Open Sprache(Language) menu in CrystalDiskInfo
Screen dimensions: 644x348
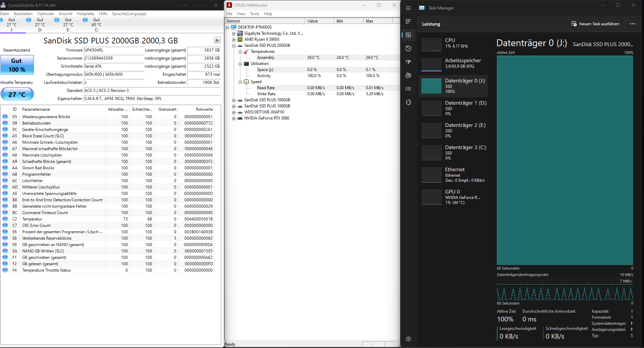click(x=129, y=14)
